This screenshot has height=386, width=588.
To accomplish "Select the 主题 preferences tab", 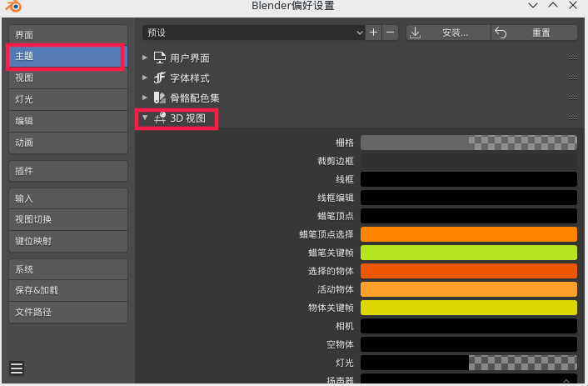I will 68,57.
